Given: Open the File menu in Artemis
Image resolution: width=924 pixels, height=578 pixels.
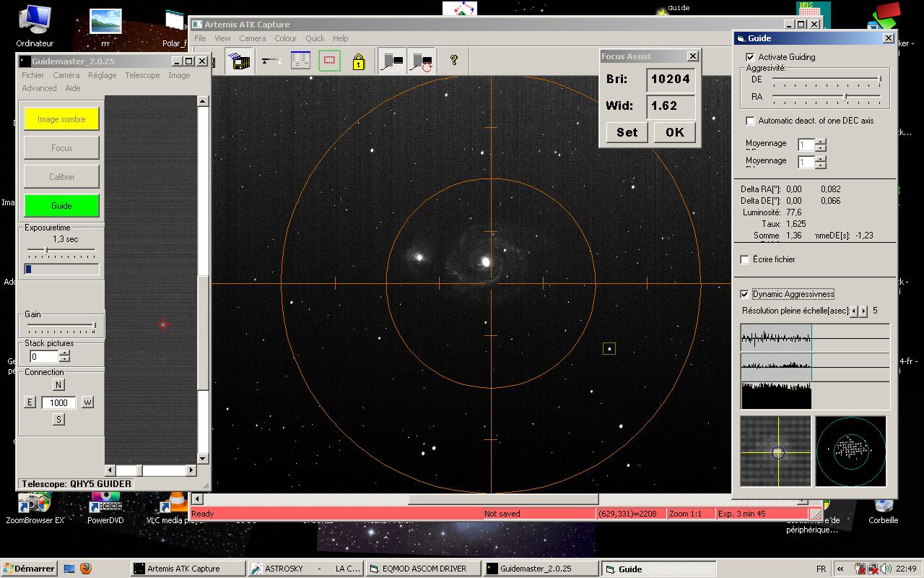Looking at the screenshot, I should [x=200, y=38].
